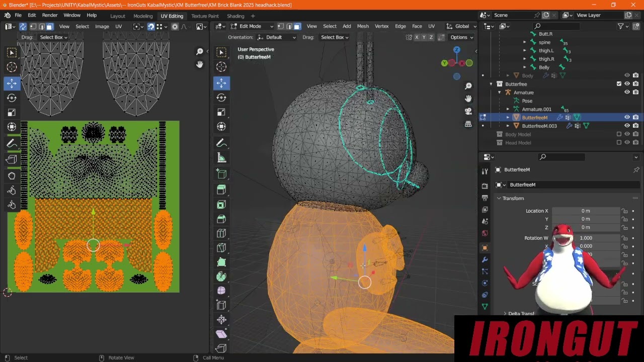The height and width of the screenshot is (362, 644).
Task: Select the Shrink/Fatten tool
Action: pos(221,319)
